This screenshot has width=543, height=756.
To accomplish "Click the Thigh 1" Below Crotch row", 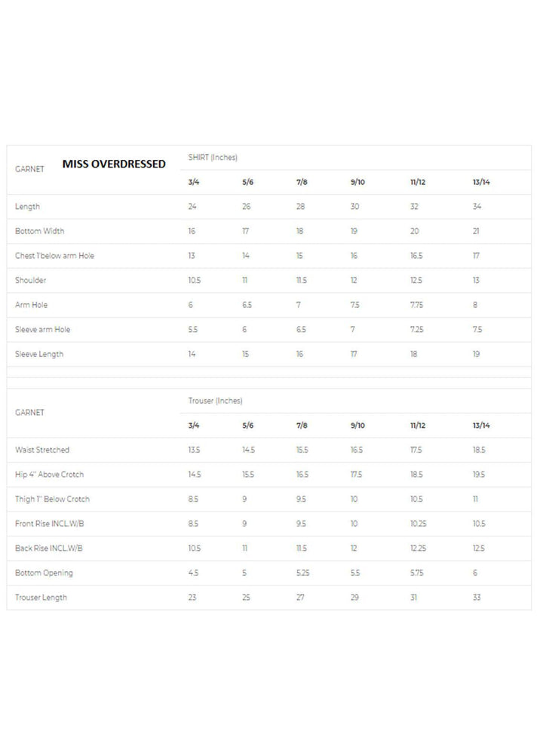I will click(x=268, y=499).
